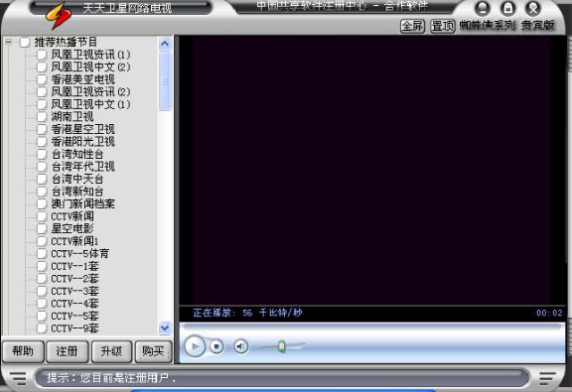Check the 凤凰卫视资讯 (1) checkbox
This screenshot has height=392, width=572.
click(42, 55)
